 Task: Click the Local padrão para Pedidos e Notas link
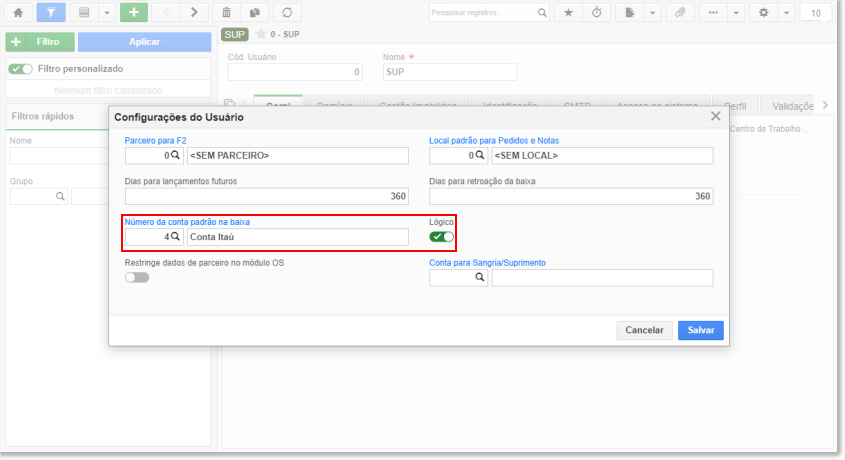pyautogui.click(x=494, y=141)
